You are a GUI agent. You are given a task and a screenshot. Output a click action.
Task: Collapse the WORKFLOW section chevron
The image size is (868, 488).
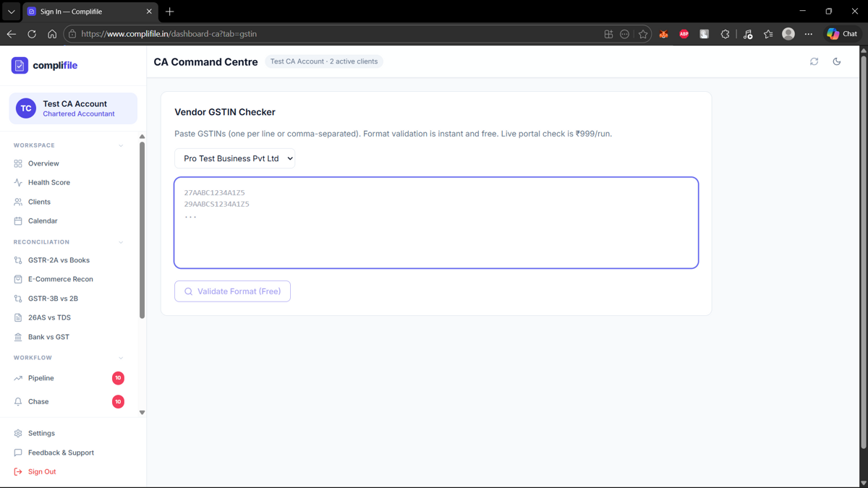click(121, 358)
